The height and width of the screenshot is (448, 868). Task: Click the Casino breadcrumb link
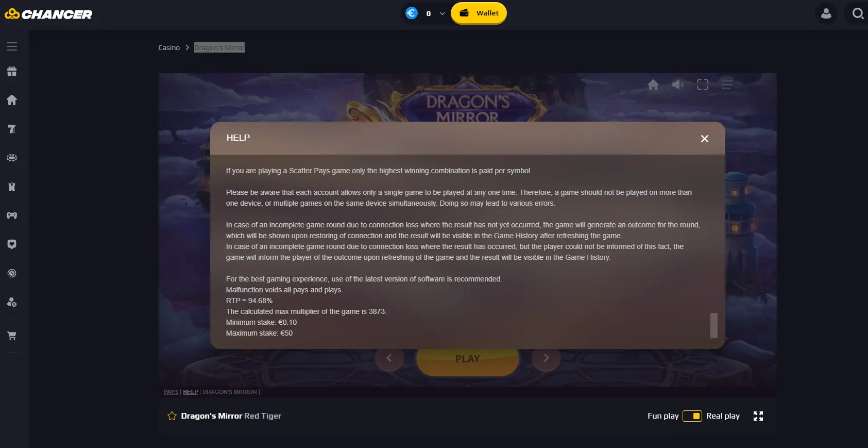[x=169, y=47]
